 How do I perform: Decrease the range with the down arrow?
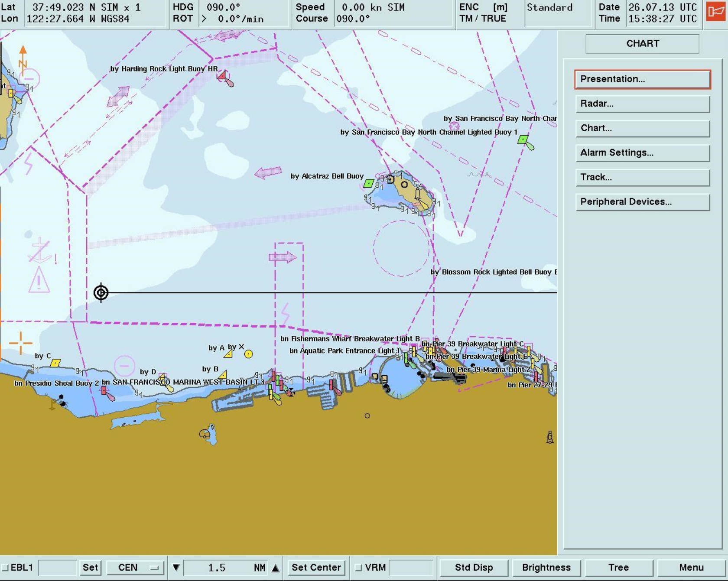tap(176, 568)
